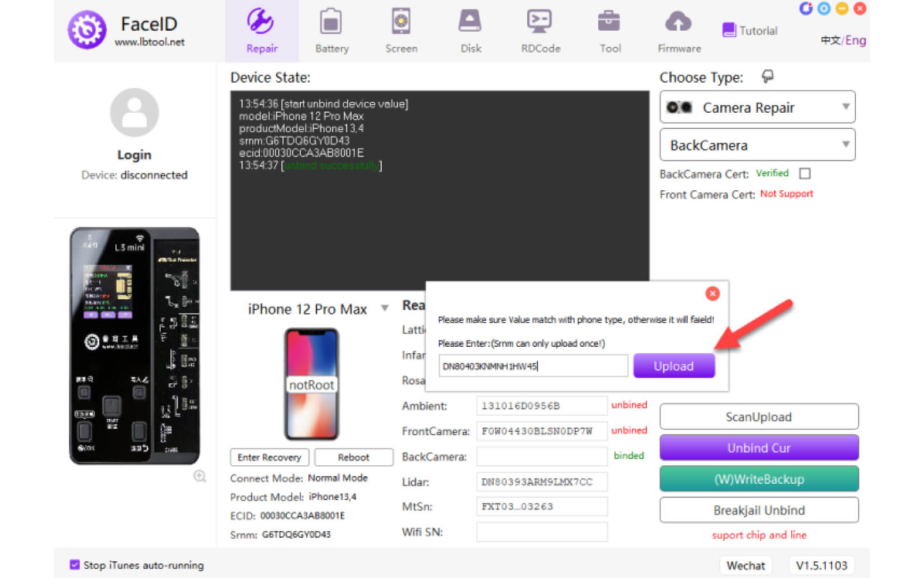The width and height of the screenshot is (924, 578).
Task: Click the MtSn value field
Action: pos(542,506)
